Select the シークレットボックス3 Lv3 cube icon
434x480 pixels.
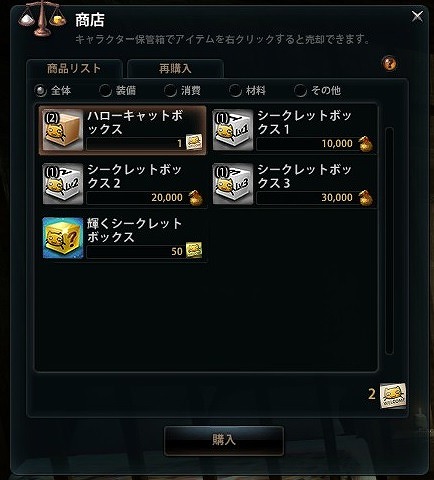pos(233,184)
